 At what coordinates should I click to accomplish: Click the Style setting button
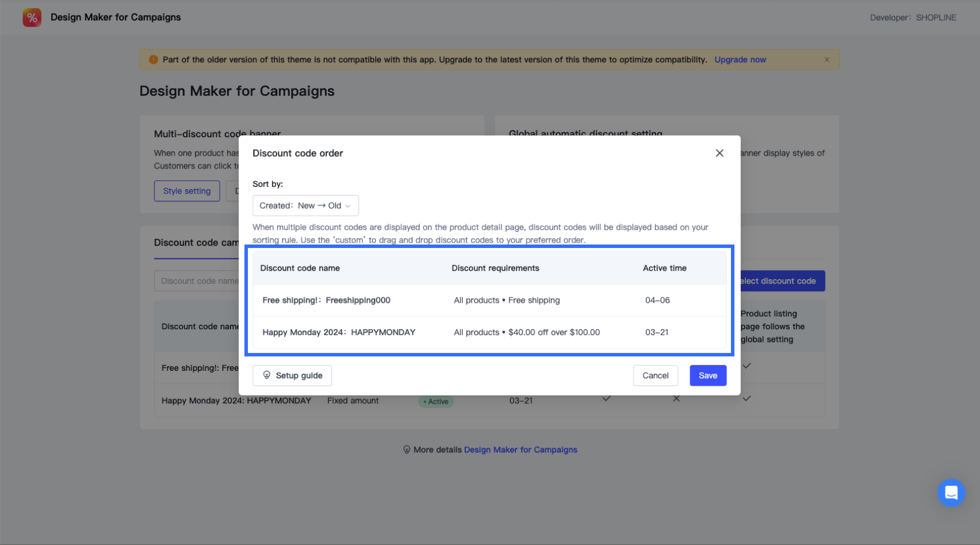187,191
